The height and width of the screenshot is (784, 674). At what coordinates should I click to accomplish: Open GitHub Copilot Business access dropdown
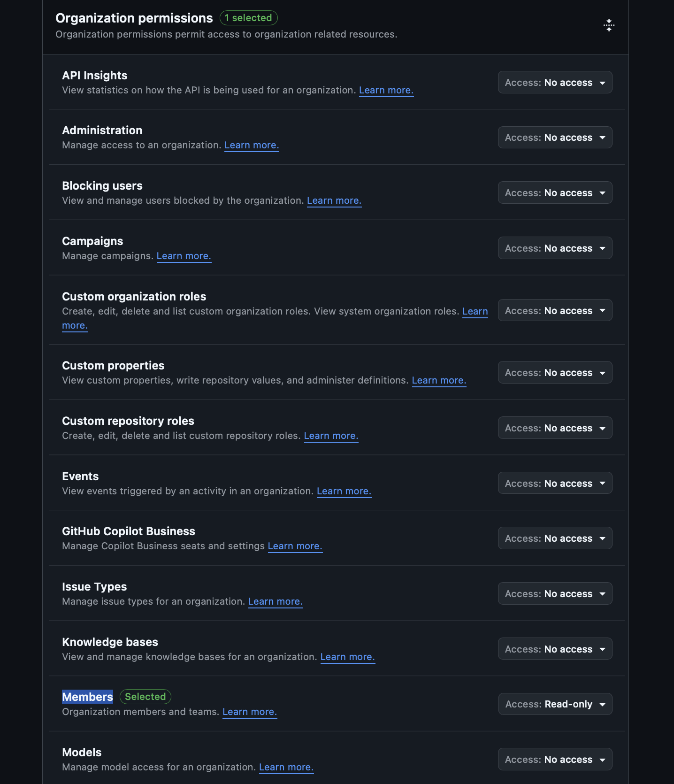[x=555, y=538]
